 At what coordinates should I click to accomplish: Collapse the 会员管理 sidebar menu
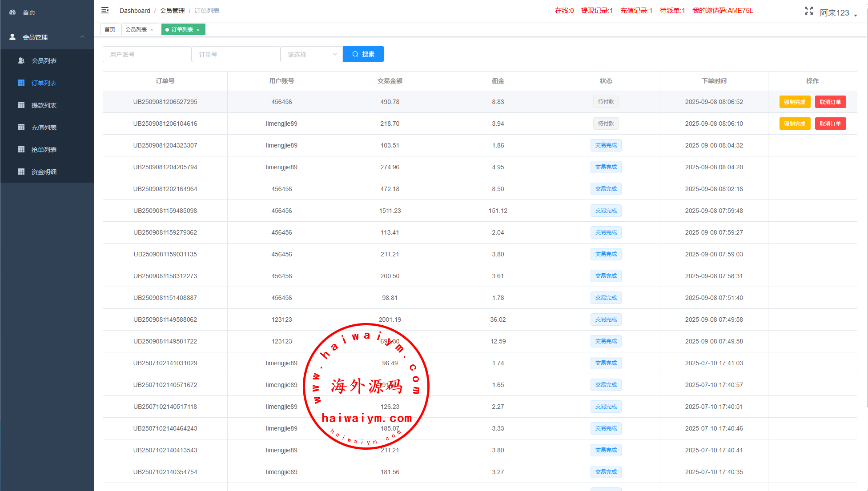(82, 37)
